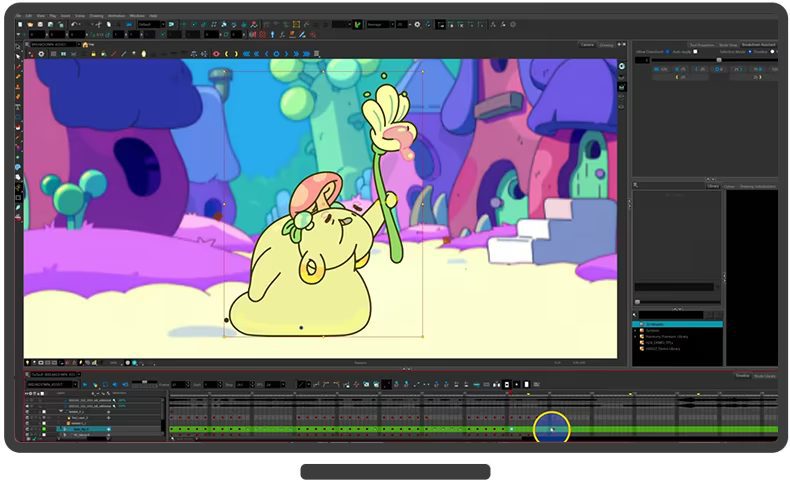Click the Undo arrow icon in top toolbar

pos(74,24)
